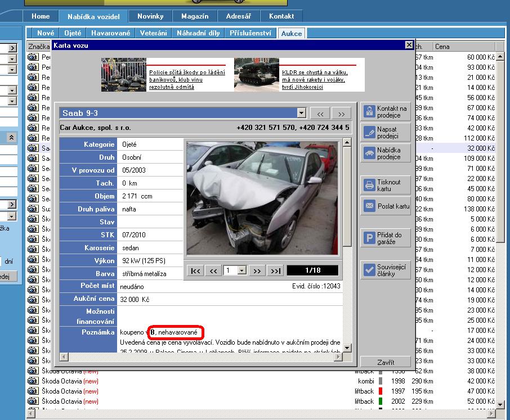
Task: Show the Havarované vehicles subtab
Action: click(110, 33)
